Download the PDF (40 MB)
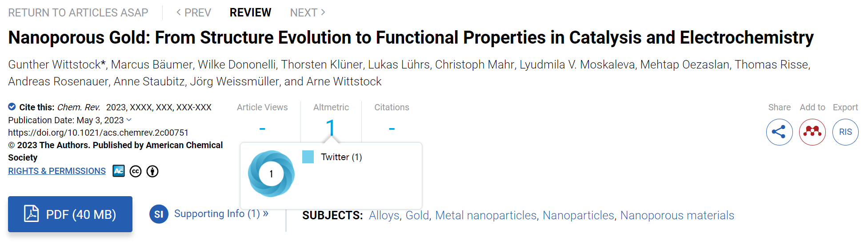 [x=70, y=214]
